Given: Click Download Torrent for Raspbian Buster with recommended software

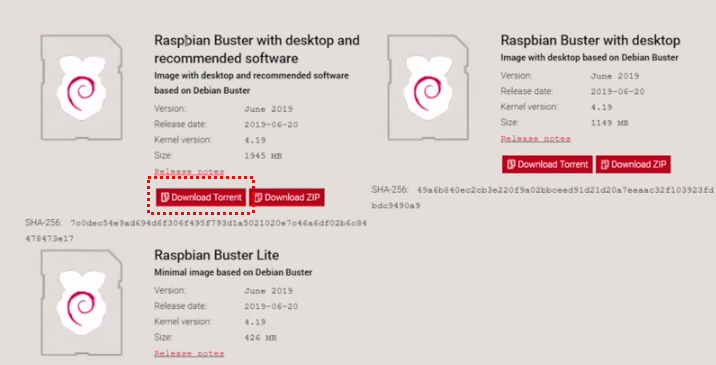Looking at the screenshot, I should [201, 197].
